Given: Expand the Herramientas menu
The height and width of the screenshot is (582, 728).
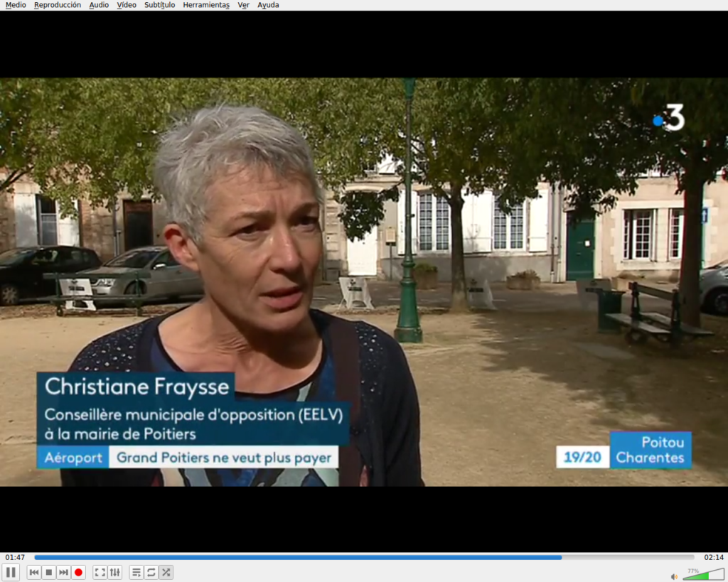Looking at the screenshot, I should coord(206,5).
